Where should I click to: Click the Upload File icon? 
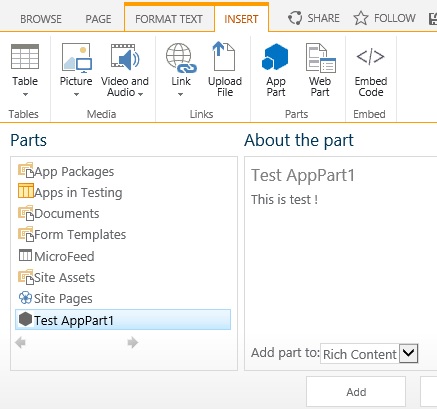coord(224,56)
